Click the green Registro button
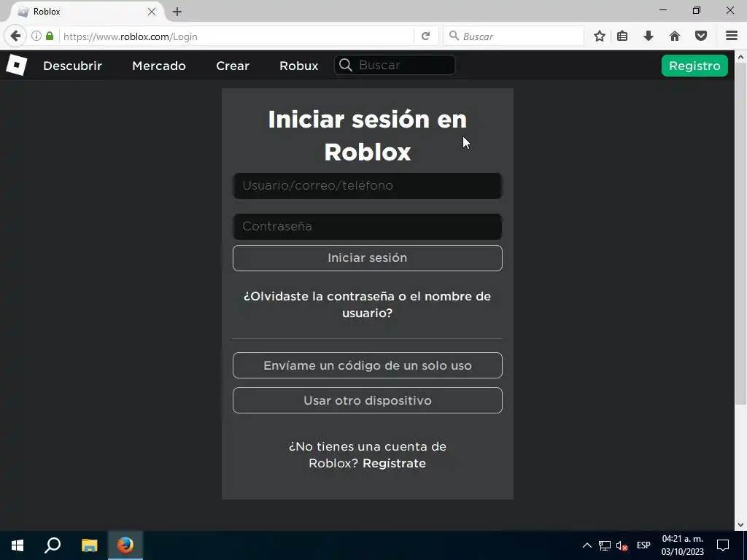The image size is (747, 560). click(694, 66)
